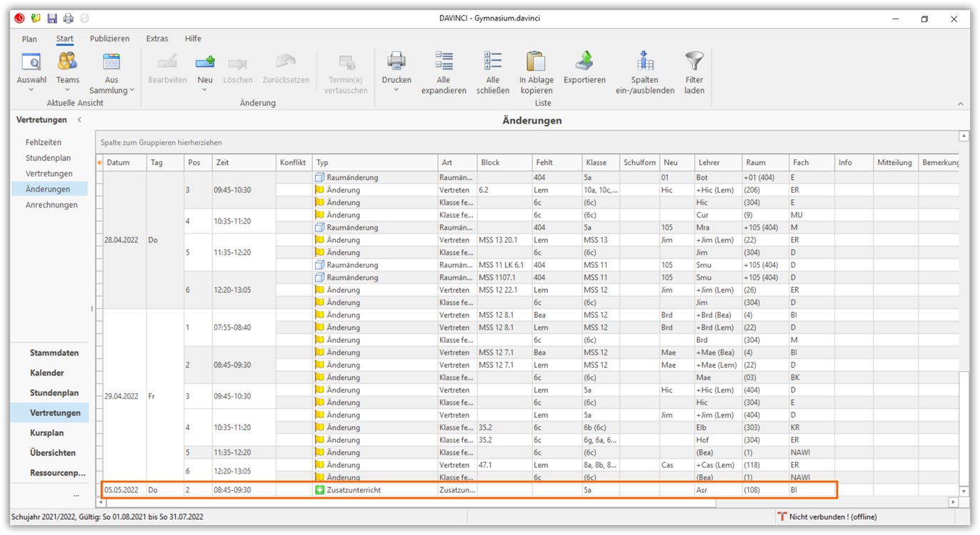Viewport: 980px width, 535px height.
Task: Click the save icon in title bar
Action: point(52,19)
